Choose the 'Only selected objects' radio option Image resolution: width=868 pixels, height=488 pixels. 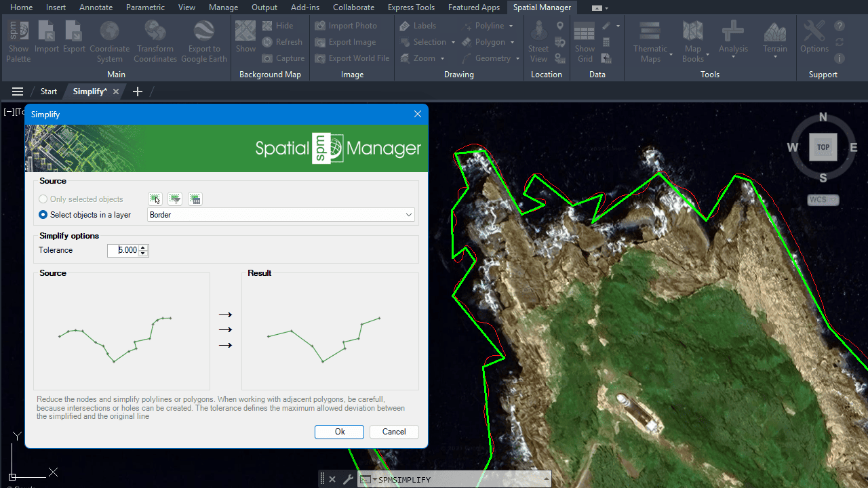click(x=44, y=199)
